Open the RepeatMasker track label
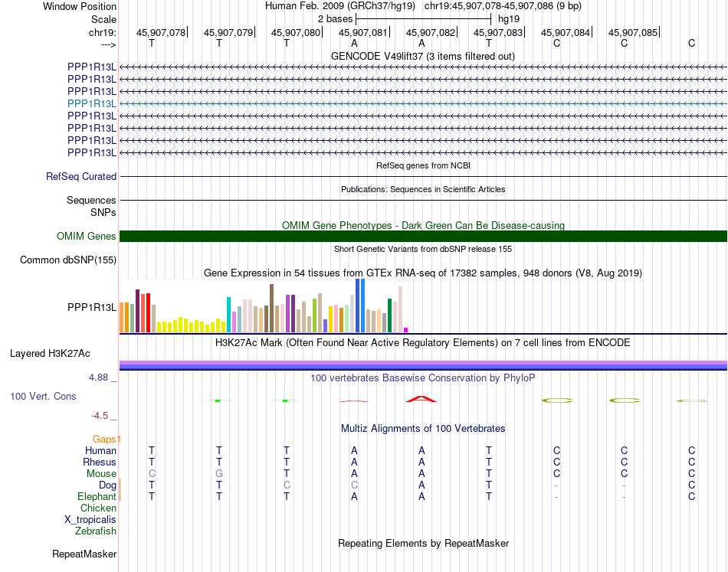Viewport: 728px width, 572px height. pos(84,554)
